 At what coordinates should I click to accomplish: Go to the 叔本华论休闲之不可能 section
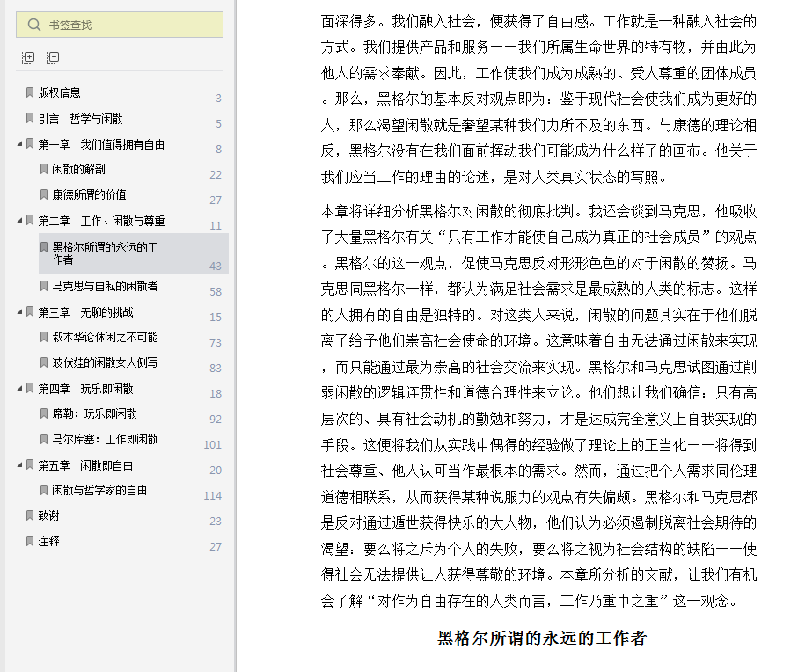[x=105, y=337]
